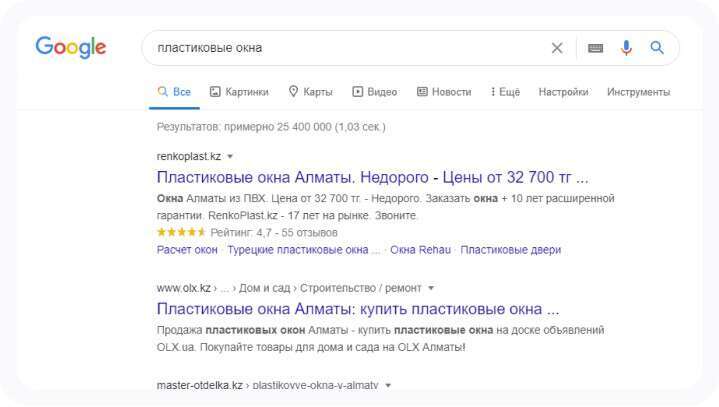
Task: Expand the www.olx.kz result dropdown arrow
Action: click(x=431, y=288)
